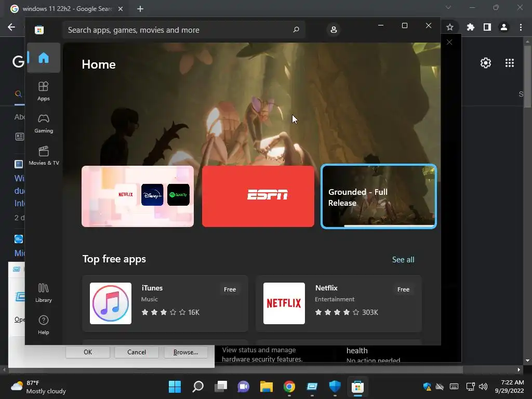The width and height of the screenshot is (532, 399).
Task: Toggle Chrome side panel icon
Action: point(487,27)
